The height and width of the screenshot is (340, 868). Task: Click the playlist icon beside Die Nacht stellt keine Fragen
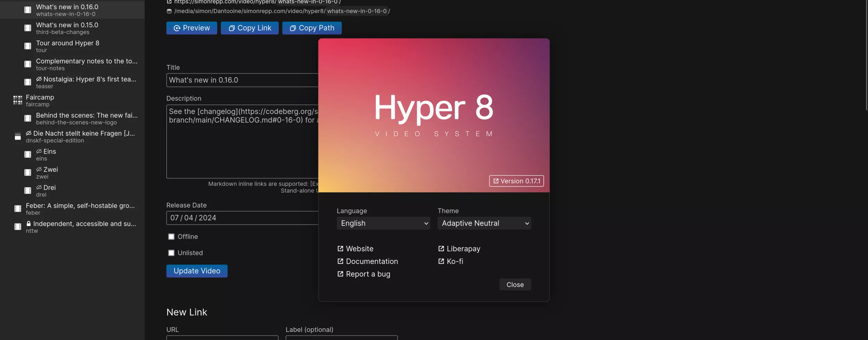coord(17,136)
